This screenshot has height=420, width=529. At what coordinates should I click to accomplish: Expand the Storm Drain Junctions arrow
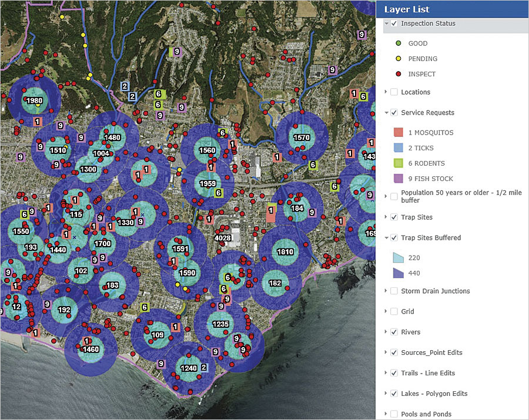[x=386, y=291]
